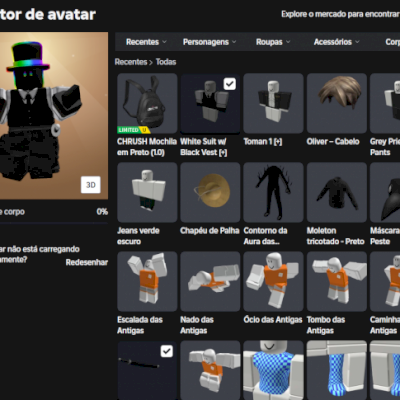The image size is (400, 400).
Task: Uncheck the White Suit w/ Black Vest item
Action: pyautogui.click(x=230, y=84)
